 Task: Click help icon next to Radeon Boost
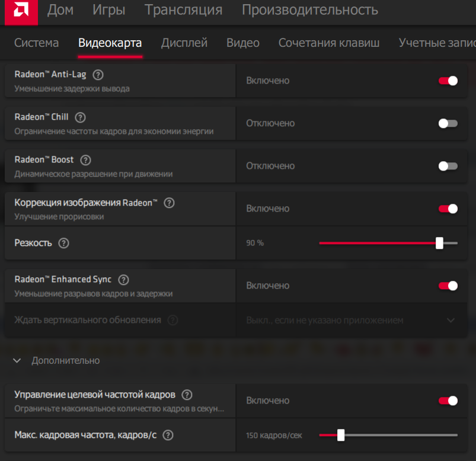pos(85,160)
